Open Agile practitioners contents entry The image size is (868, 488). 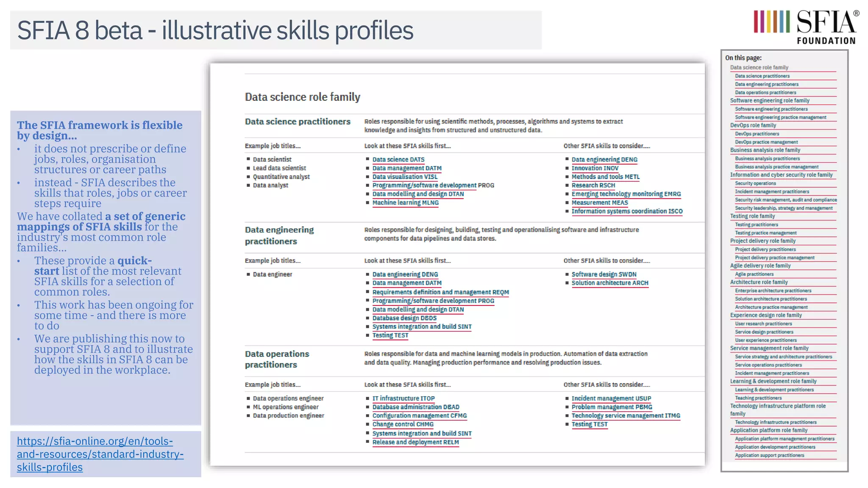pos(754,274)
